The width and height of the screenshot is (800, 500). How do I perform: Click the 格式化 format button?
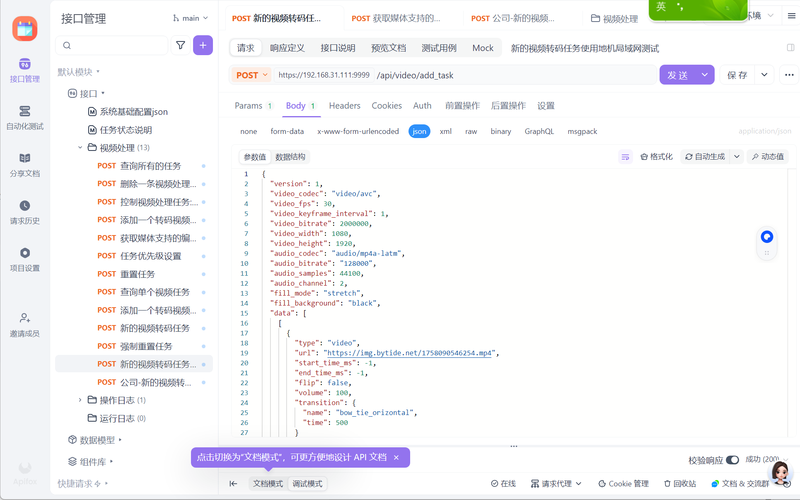click(656, 157)
